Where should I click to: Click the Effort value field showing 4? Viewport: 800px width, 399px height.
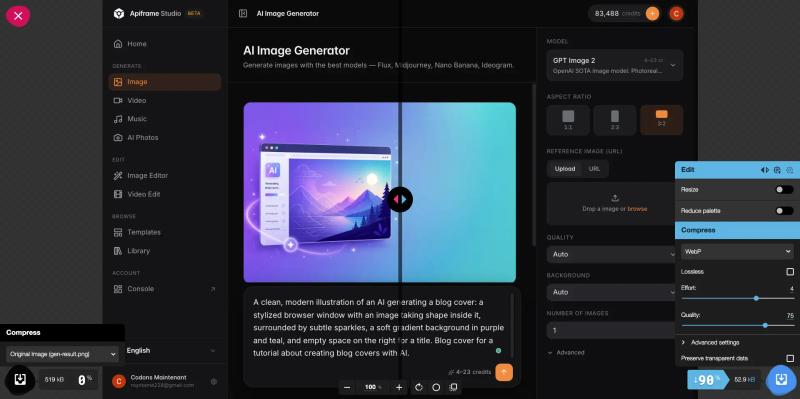[x=790, y=288]
